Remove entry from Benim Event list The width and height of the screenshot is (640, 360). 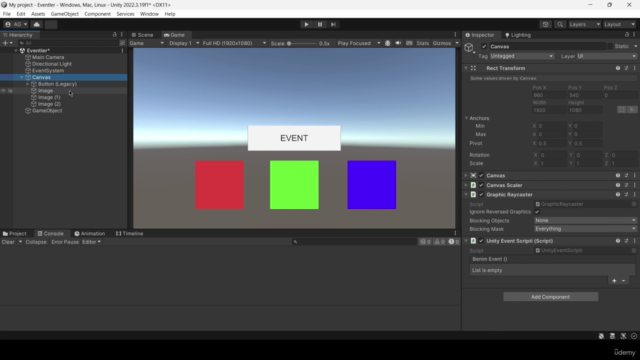pos(623,281)
